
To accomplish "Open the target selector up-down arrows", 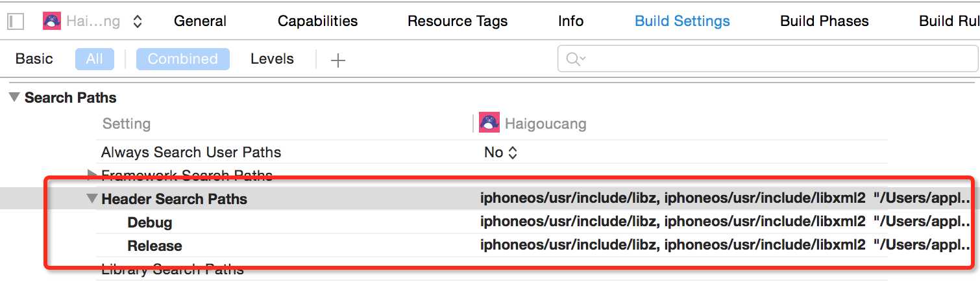I will pyautogui.click(x=137, y=21).
